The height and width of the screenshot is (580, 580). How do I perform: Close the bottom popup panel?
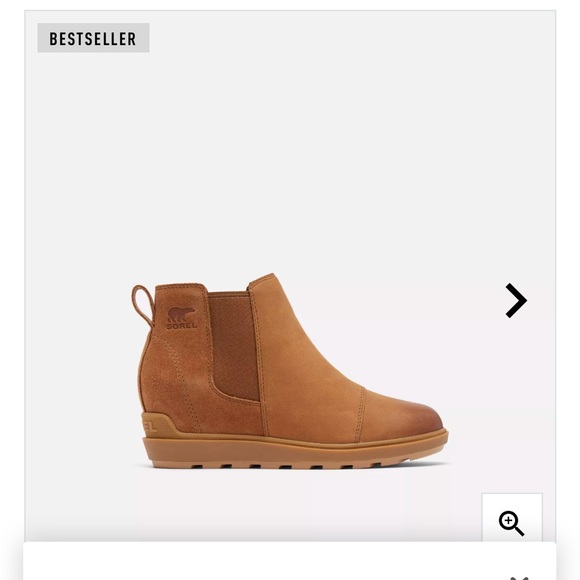[519, 577]
